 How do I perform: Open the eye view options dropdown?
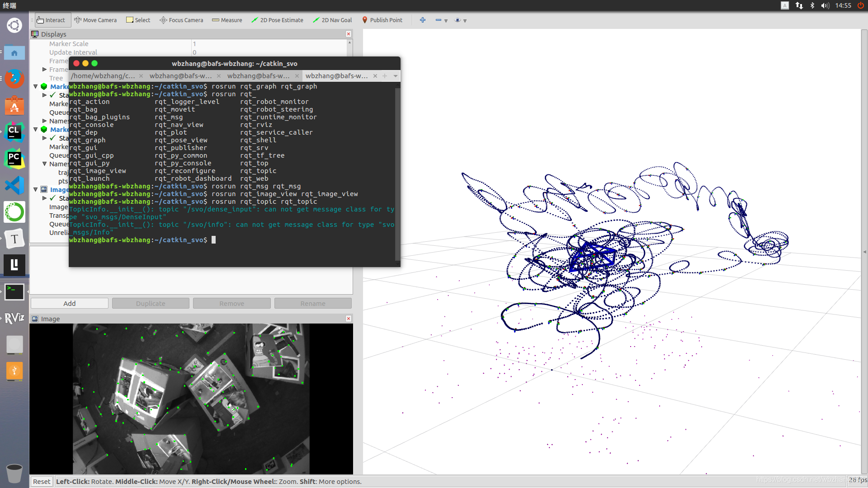465,21
